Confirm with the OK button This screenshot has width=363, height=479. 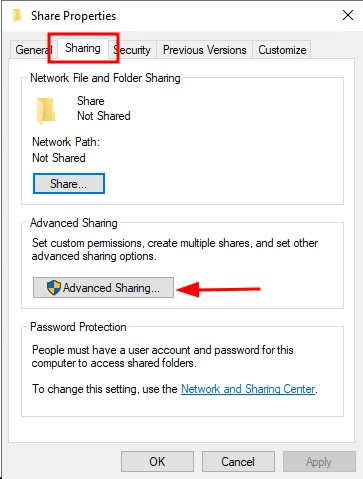click(x=157, y=462)
